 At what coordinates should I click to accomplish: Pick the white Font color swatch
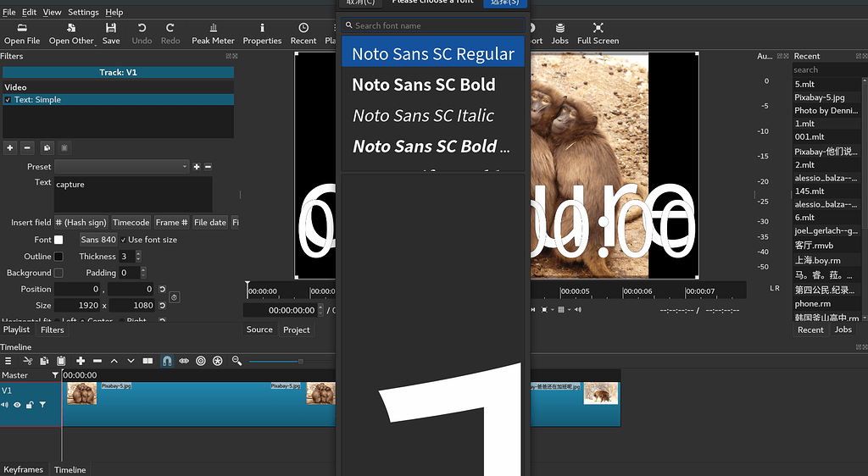(x=58, y=240)
